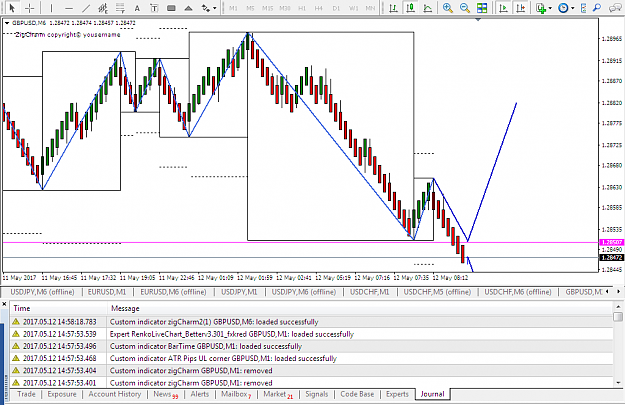The height and width of the screenshot is (405, 625).
Task: Click the Message column header
Action: click(360, 308)
